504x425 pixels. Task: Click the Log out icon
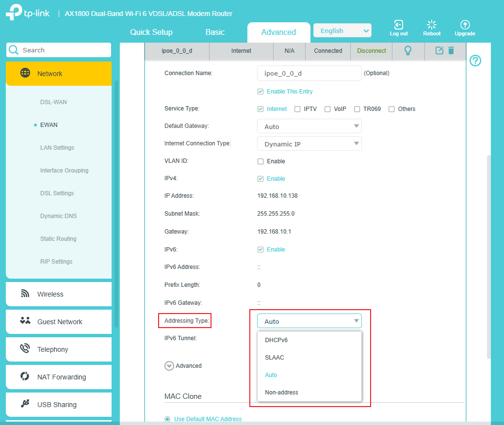click(x=398, y=25)
